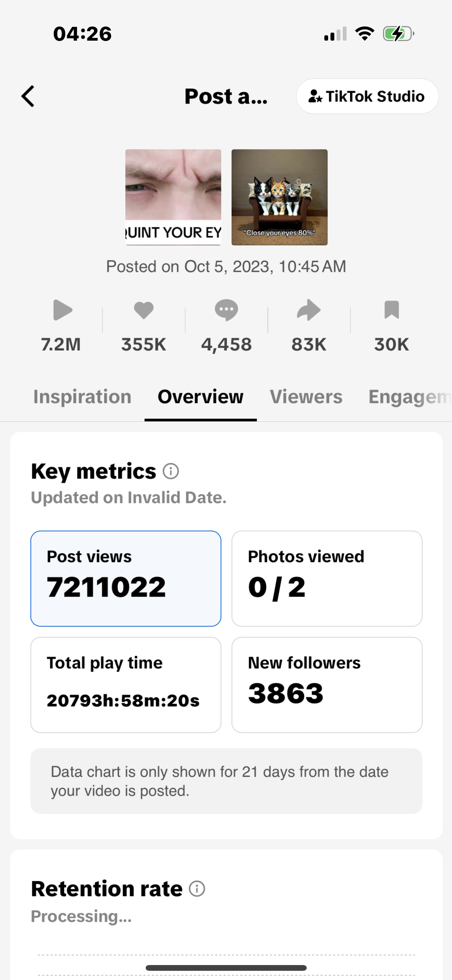Open the squinting eyes photo thumbnail
452x980 pixels.
pos(173,197)
